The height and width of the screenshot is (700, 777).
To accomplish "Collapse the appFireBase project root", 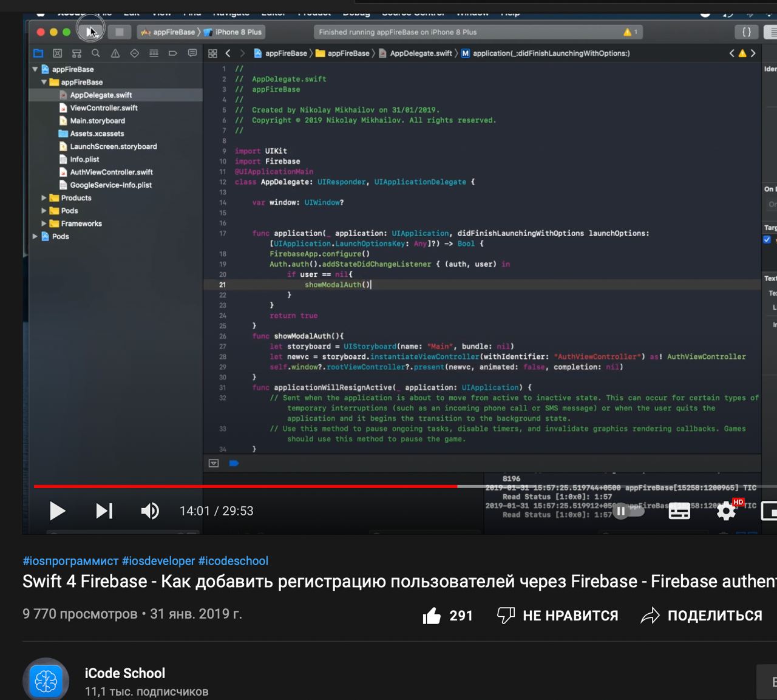I will 35,69.
